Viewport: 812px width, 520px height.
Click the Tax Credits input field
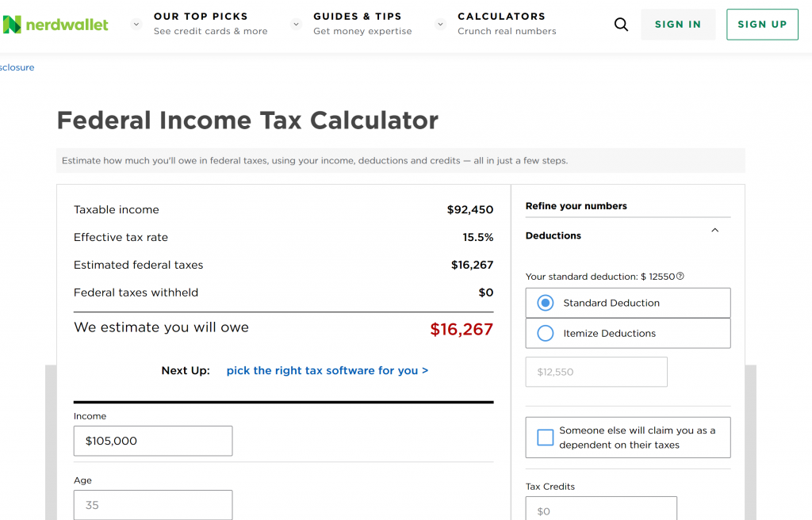(601, 510)
